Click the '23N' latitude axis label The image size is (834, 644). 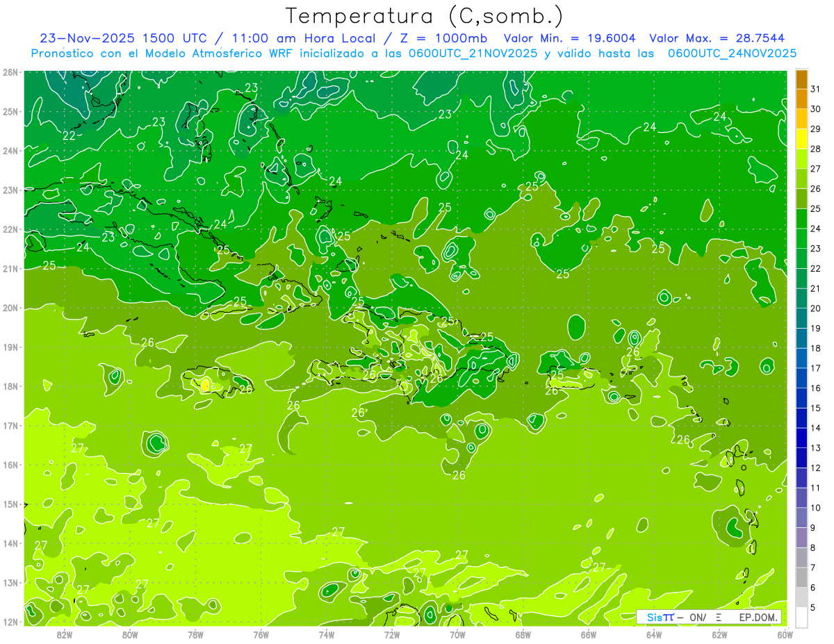(x=10, y=190)
